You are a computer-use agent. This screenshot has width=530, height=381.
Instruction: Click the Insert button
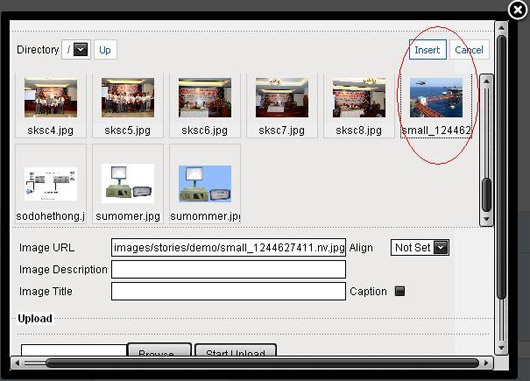[x=428, y=50]
